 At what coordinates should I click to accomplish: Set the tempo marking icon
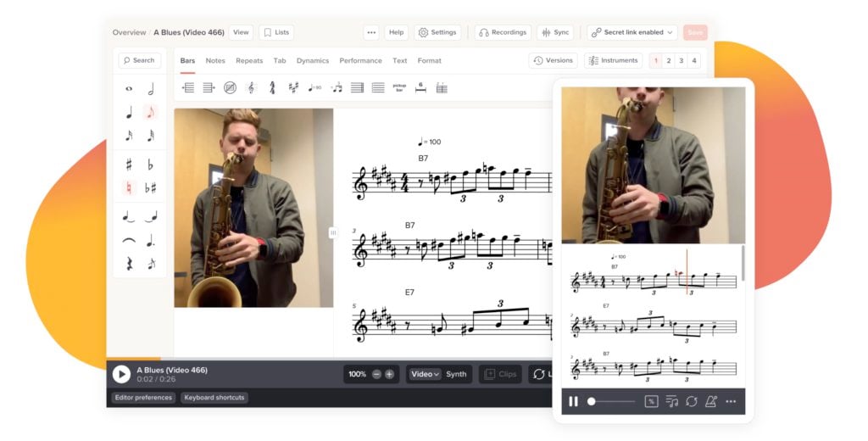(x=314, y=87)
